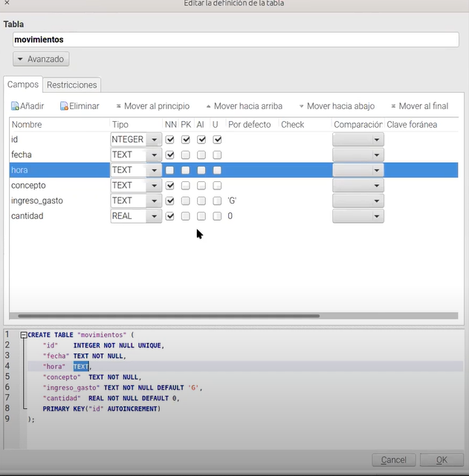Open the Comparación dropdown for fecha

coord(358,154)
